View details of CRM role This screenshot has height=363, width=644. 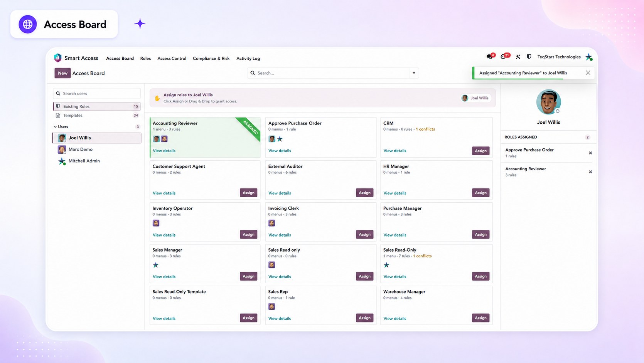click(394, 151)
